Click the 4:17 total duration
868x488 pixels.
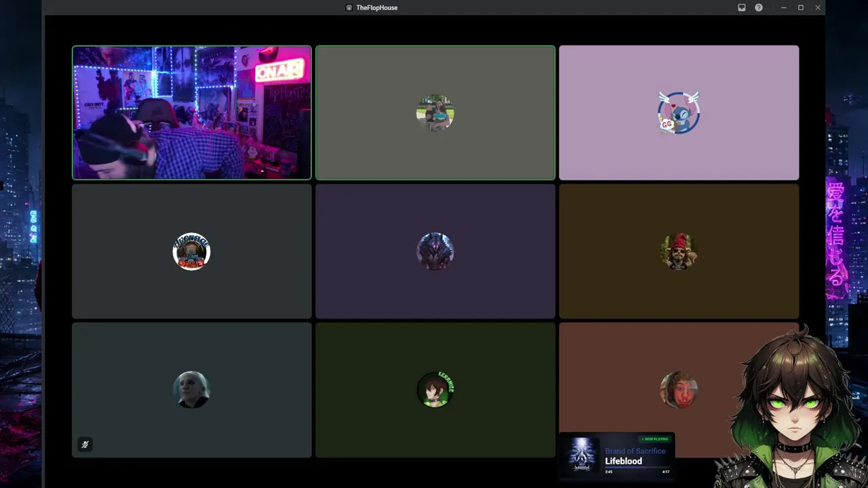[x=665, y=472]
